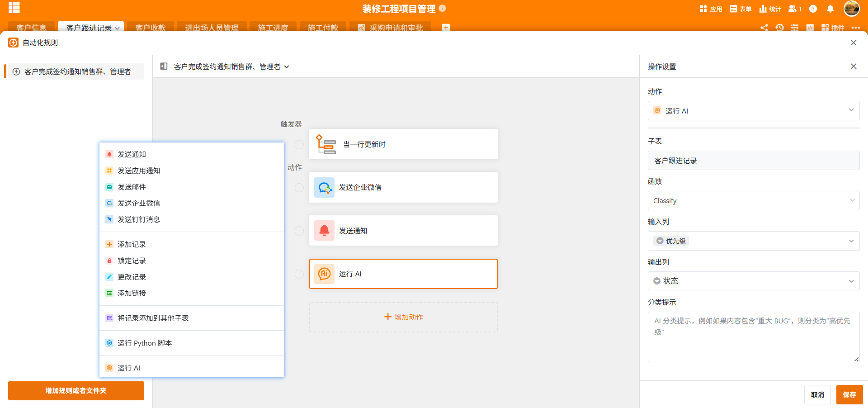The width and height of the screenshot is (868, 408).
Task: Expand the rule name dropdown in header
Action: click(x=287, y=67)
